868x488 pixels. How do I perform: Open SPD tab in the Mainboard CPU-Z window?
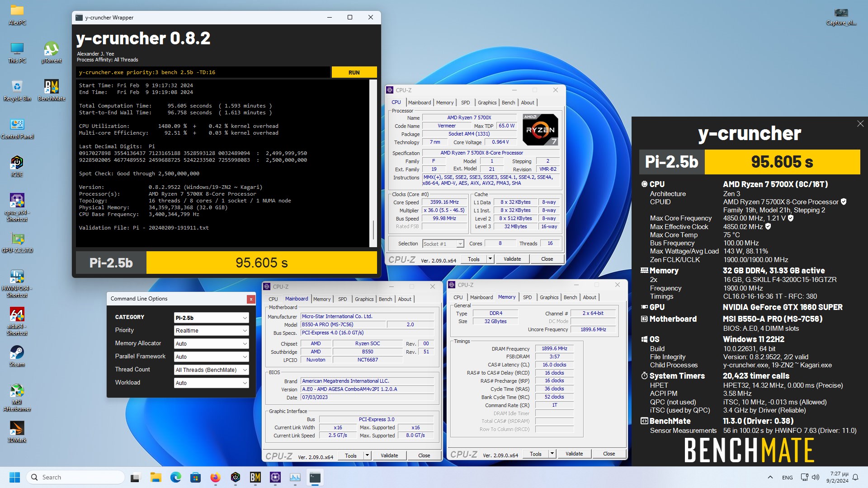coord(343,299)
